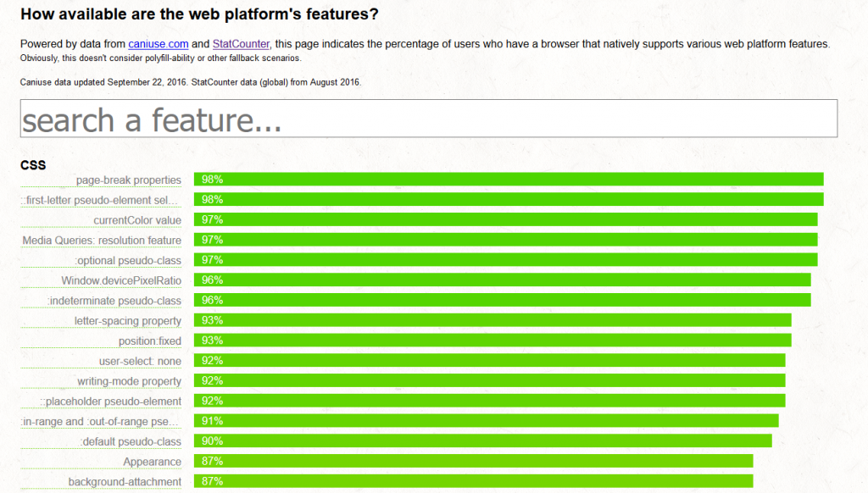Image resolution: width=868 pixels, height=493 pixels.
Task: Open ::first-letter pseudo-element feature link
Action: [x=100, y=200]
